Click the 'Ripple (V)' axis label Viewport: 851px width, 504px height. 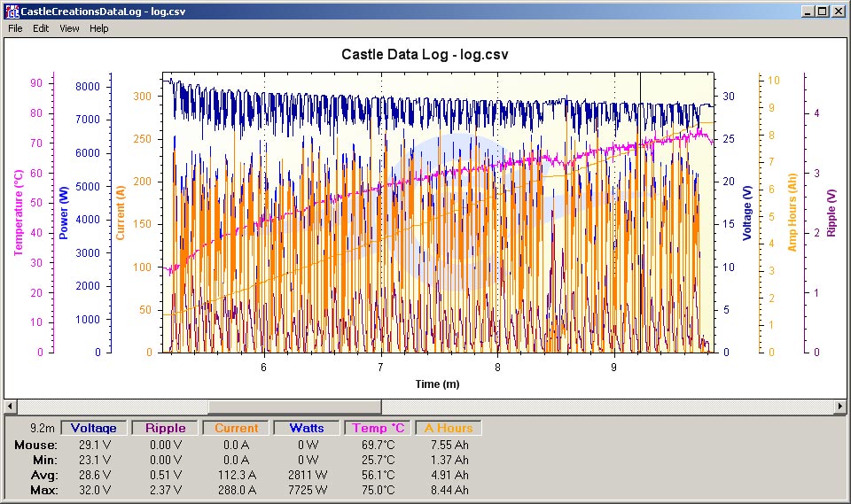point(831,213)
